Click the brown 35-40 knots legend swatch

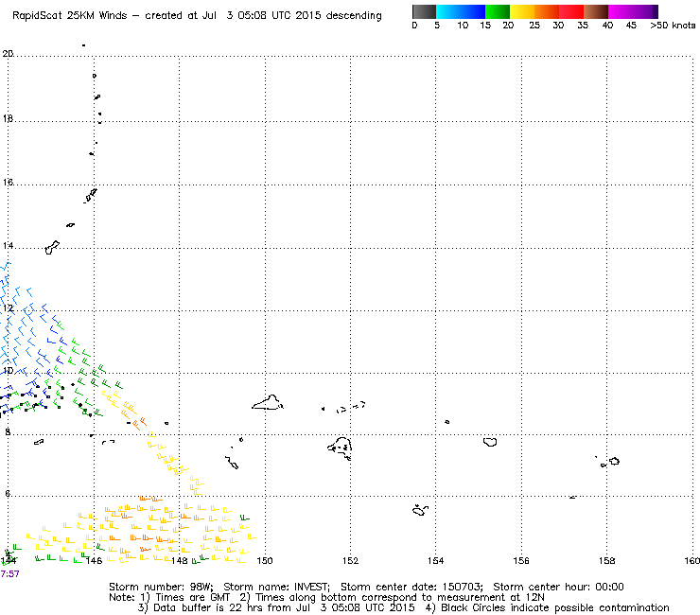click(596, 11)
